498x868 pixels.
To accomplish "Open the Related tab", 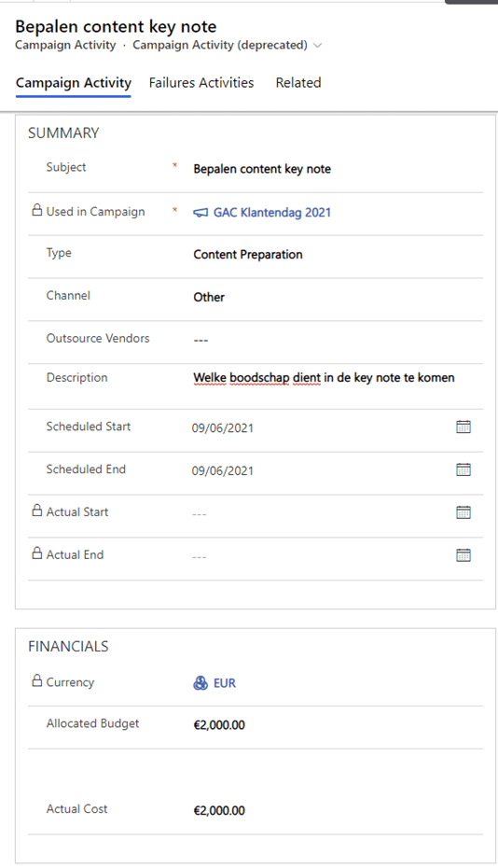I will tap(298, 82).
